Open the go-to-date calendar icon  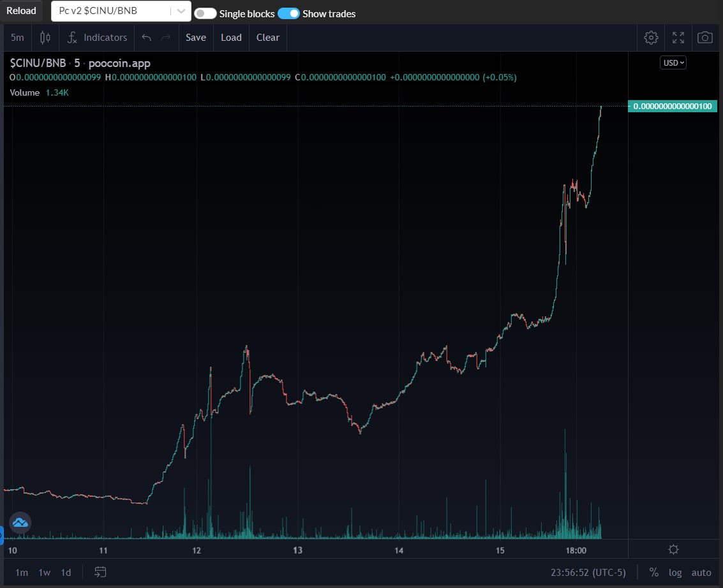pos(100,572)
